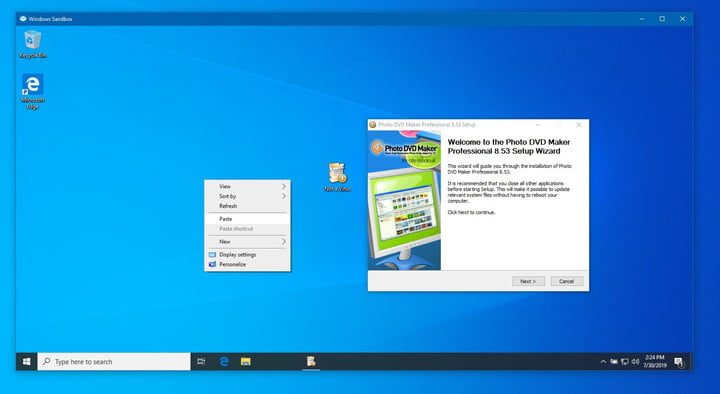Screen dimensions: 720x394
Task: Open the Sort by submenu
Action: click(247, 196)
